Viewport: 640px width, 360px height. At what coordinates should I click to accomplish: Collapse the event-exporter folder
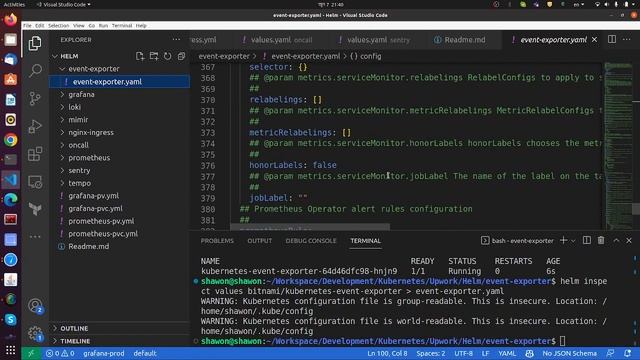[119, 69]
